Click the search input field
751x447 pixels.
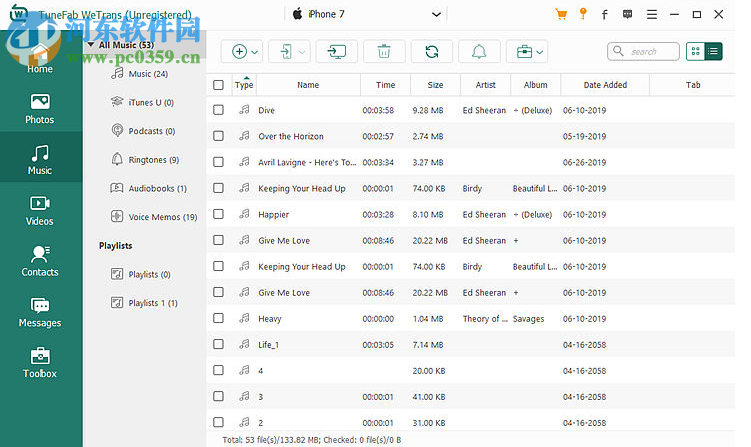coord(643,51)
